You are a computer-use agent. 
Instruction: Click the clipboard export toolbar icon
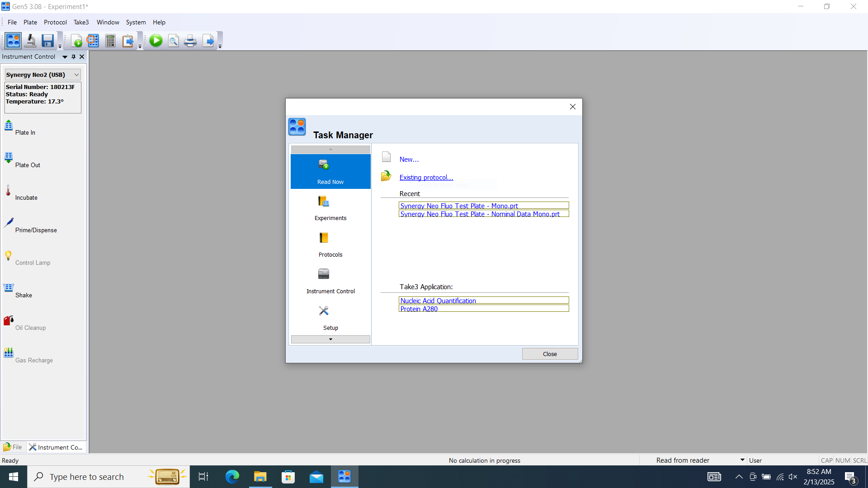coord(128,41)
